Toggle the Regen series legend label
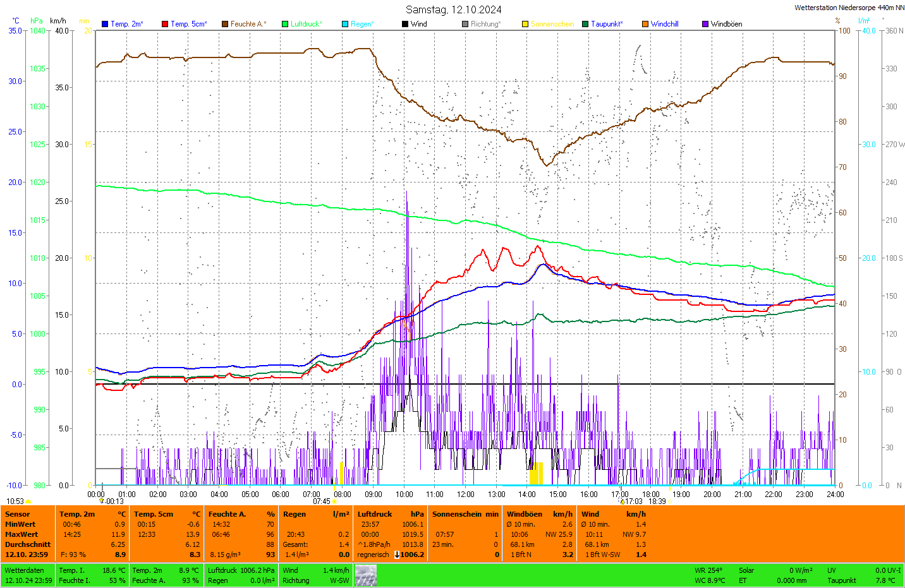This screenshot has width=905, height=588. pos(362,24)
